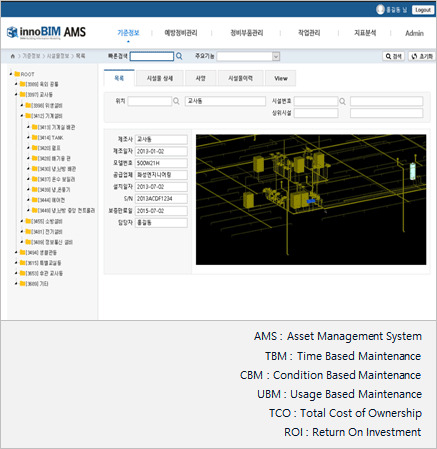This screenshot has height=449, width=437.
Task: Click the TANK folder icon in tree
Action: (x=35, y=137)
